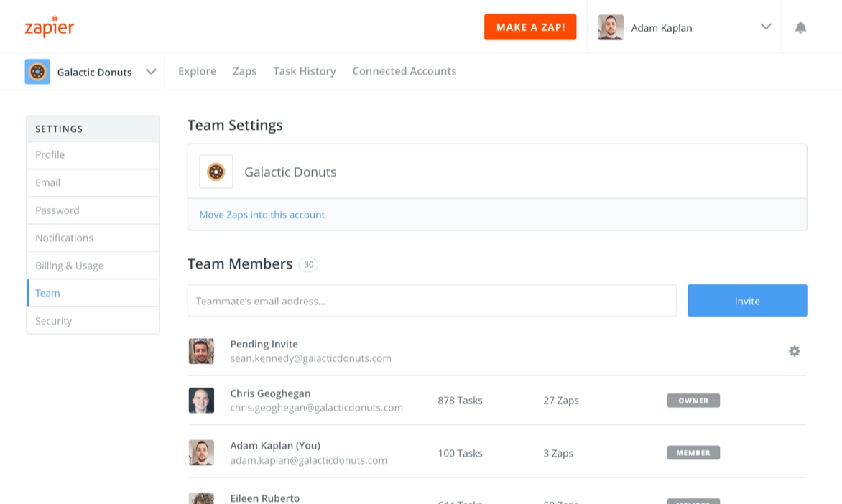The image size is (842, 504).
Task: Select Billing & Usage in settings sidebar
Action: [x=68, y=265]
